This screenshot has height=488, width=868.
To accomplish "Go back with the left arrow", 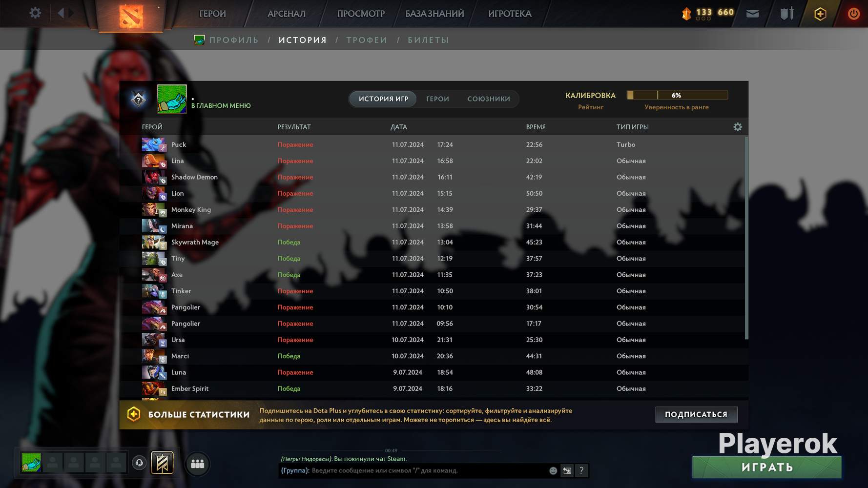I will point(61,13).
